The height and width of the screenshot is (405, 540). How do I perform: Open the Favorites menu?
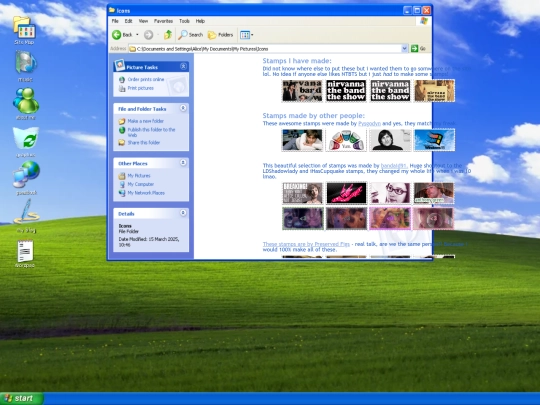[x=163, y=21]
